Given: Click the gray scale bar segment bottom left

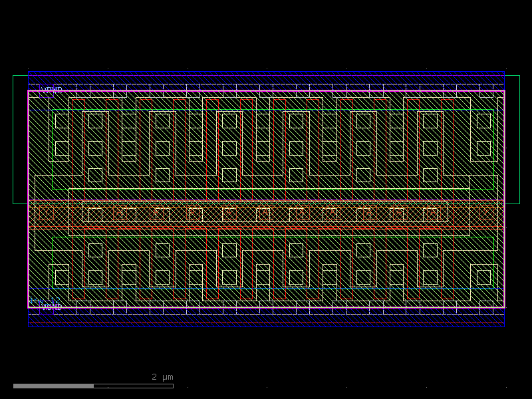Looking at the screenshot, I should click(x=53, y=384).
